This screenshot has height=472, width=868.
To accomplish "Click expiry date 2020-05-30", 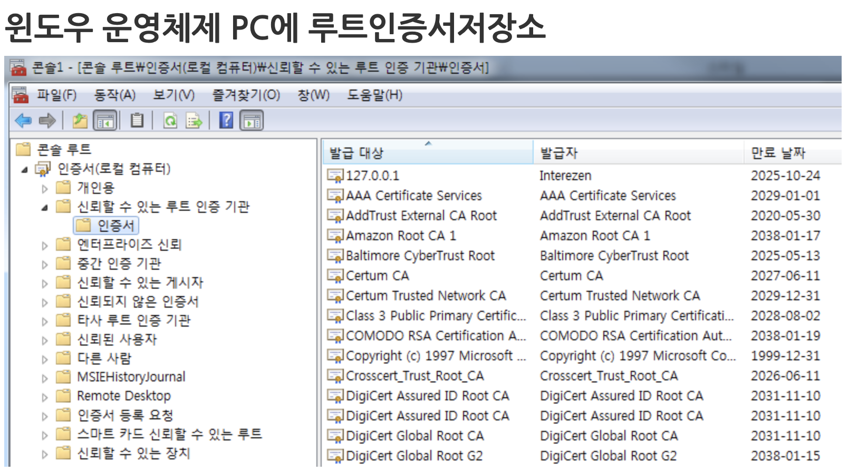I will click(785, 215).
